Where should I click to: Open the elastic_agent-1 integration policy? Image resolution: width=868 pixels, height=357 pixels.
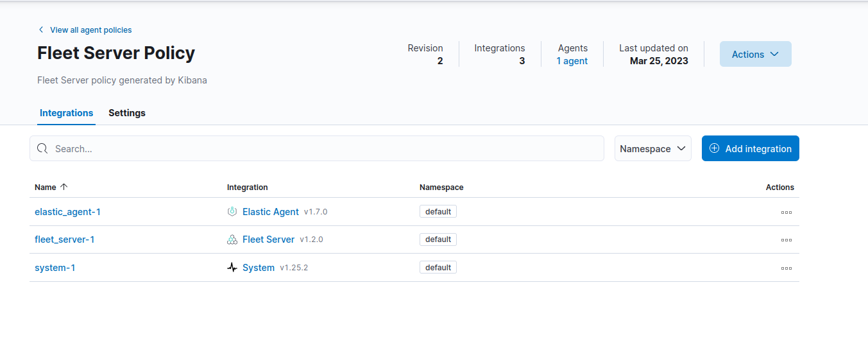click(x=67, y=212)
